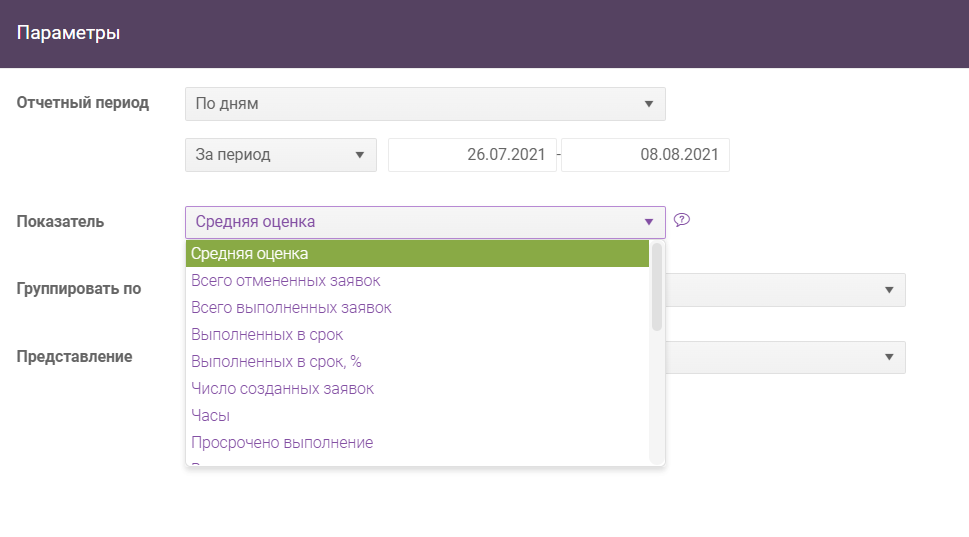
Task: Select Выполненных в срок, % option
Action: (x=417, y=362)
